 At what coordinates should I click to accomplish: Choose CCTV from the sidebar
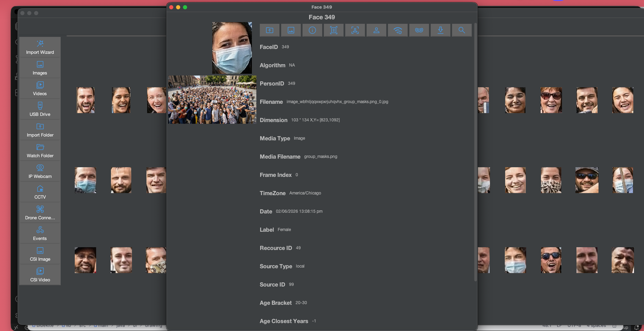point(40,192)
